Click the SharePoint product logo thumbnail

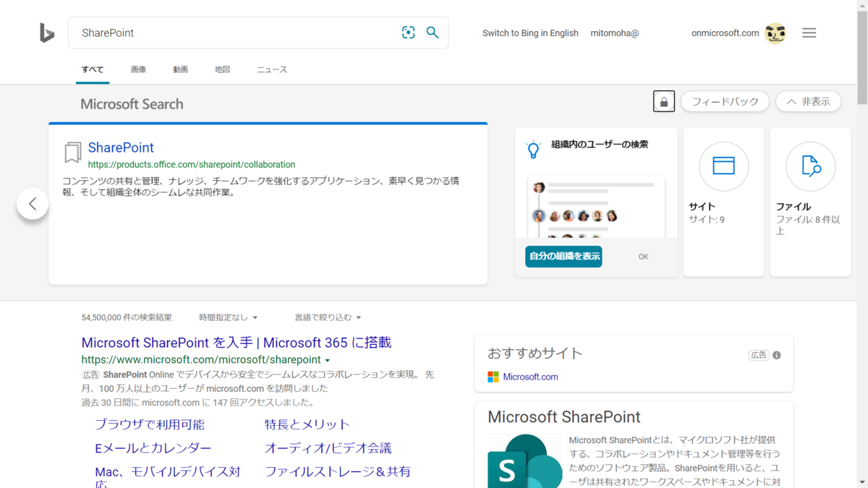524,461
